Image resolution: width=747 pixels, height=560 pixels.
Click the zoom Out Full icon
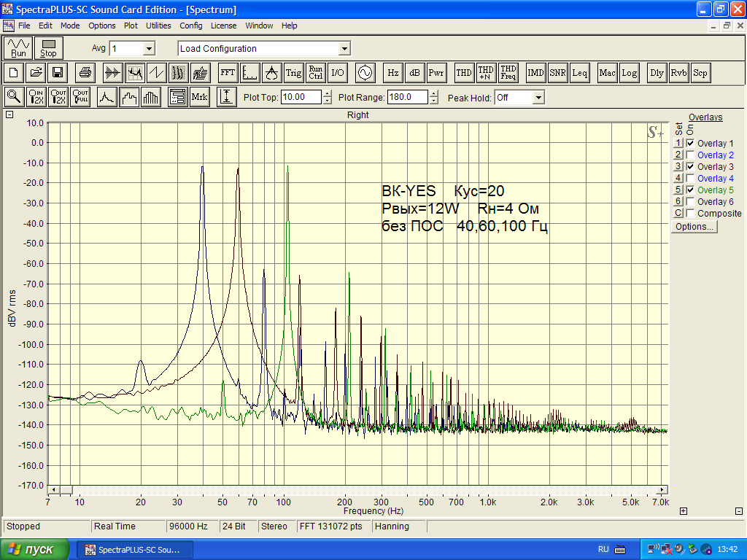(x=80, y=97)
